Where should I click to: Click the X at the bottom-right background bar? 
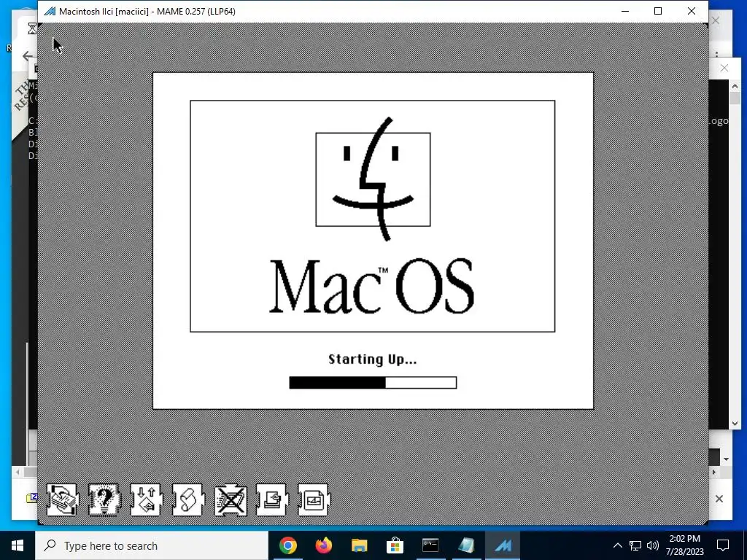(x=719, y=499)
